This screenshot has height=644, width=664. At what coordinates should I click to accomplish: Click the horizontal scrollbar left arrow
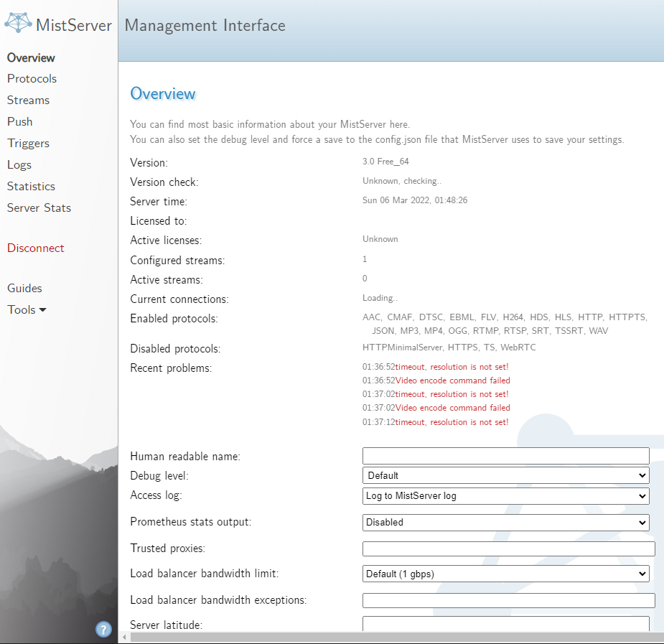click(124, 637)
